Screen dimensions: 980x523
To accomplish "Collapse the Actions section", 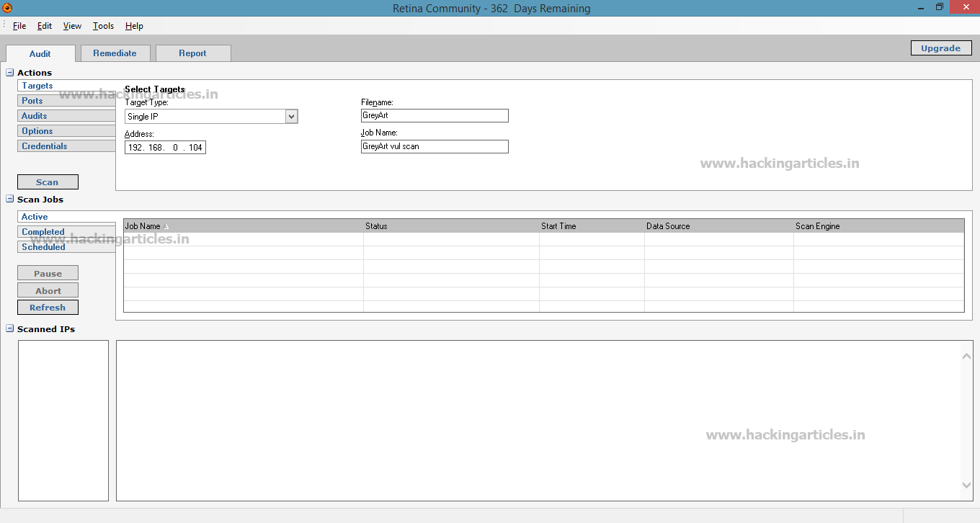I will [10, 73].
